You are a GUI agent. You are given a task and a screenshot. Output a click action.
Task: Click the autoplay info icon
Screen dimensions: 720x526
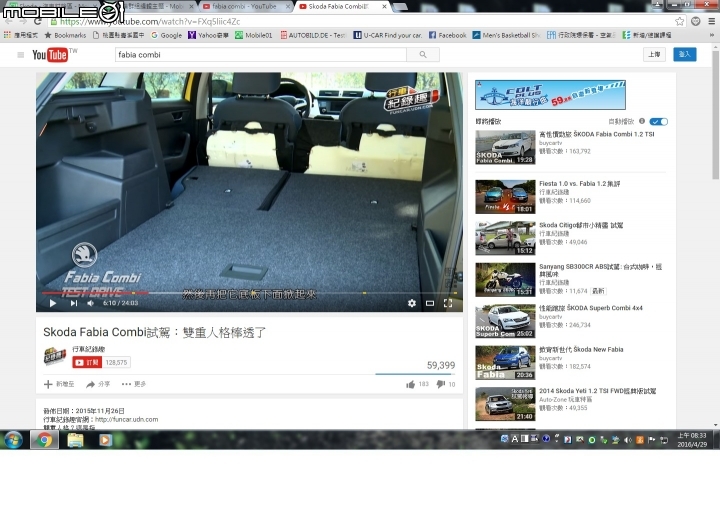point(642,121)
